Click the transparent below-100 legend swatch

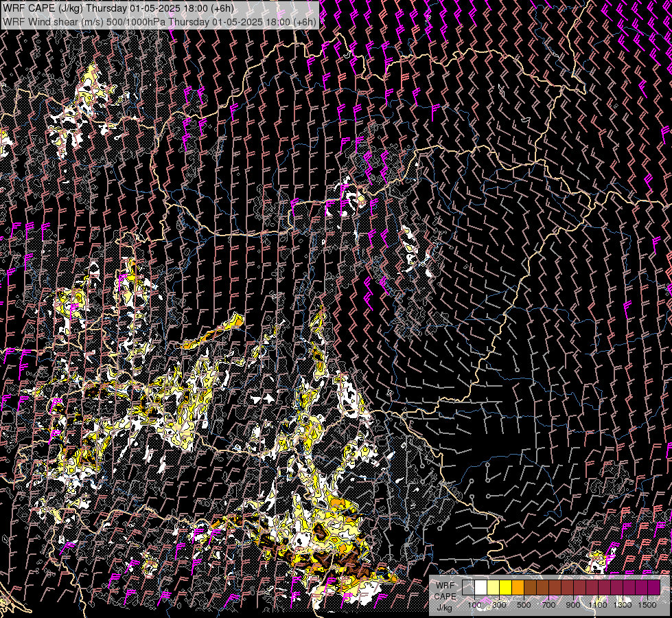tap(468, 588)
